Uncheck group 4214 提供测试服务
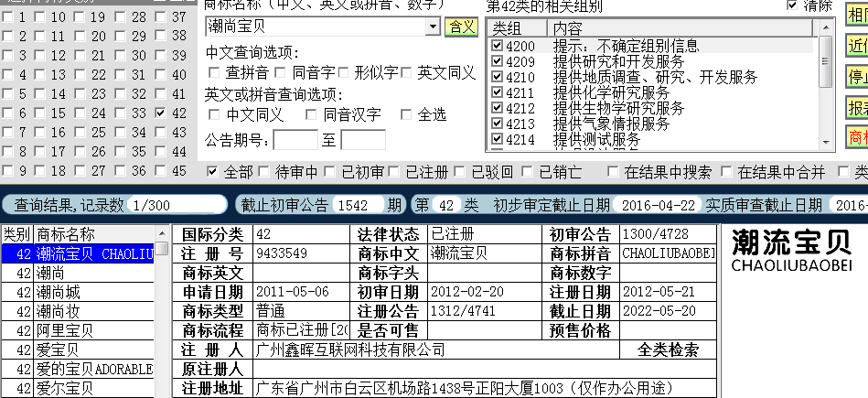 [497, 138]
